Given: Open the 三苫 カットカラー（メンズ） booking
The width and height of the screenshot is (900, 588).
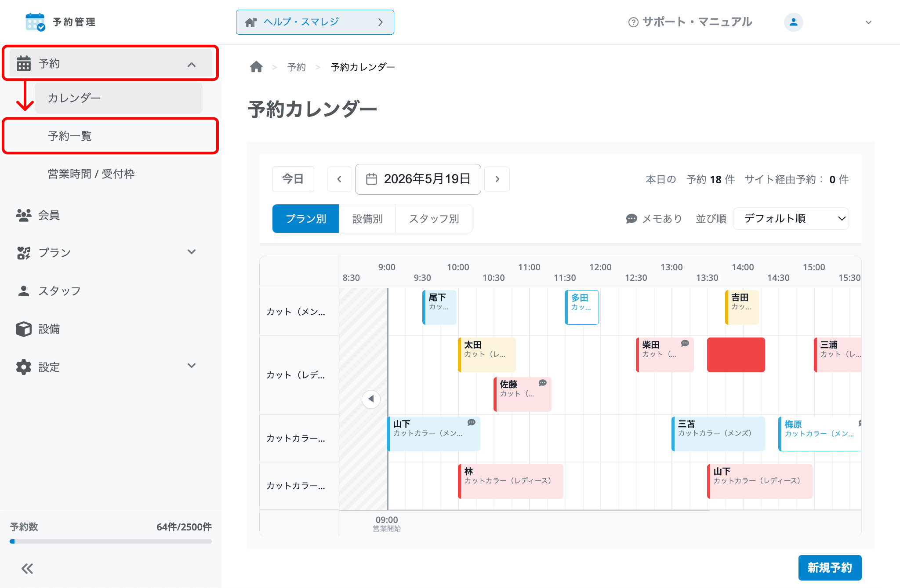Looking at the screenshot, I should [718, 434].
